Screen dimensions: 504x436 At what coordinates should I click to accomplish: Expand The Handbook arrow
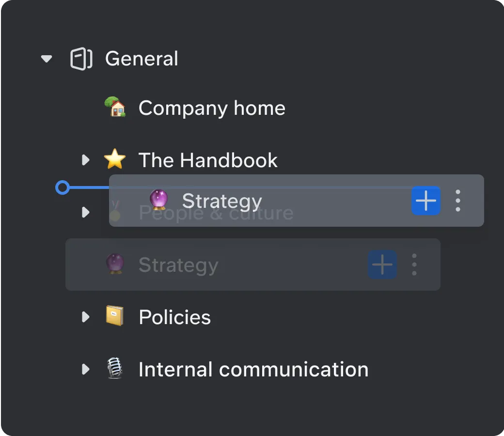click(85, 160)
